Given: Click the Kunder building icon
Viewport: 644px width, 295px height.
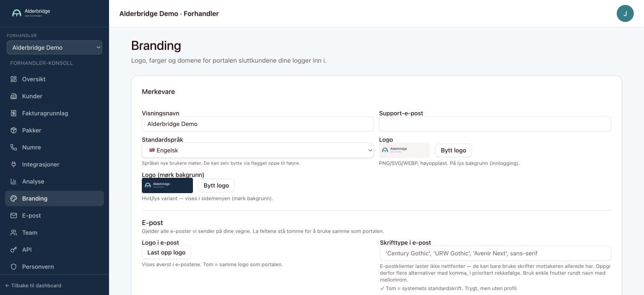Looking at the screenshot, I should [x=14, y=96].
